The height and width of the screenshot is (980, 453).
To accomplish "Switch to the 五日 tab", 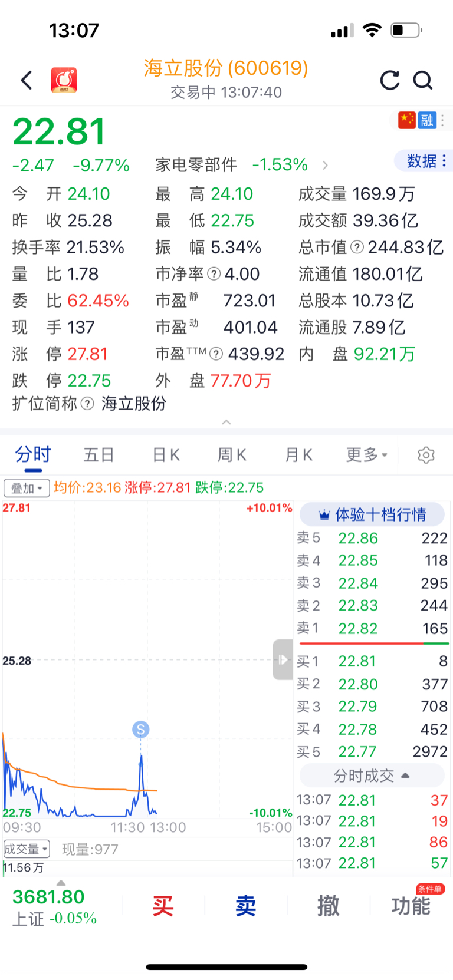I will point(99,455).
